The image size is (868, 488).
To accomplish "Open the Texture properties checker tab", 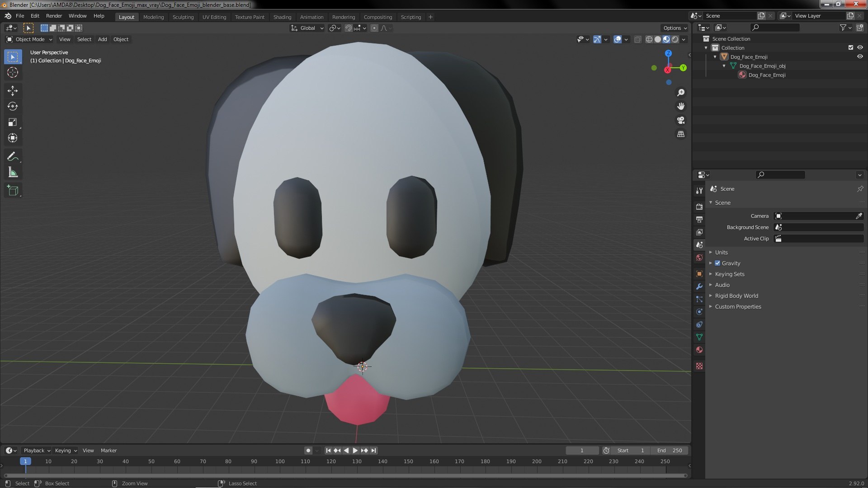I will point(699,366).
